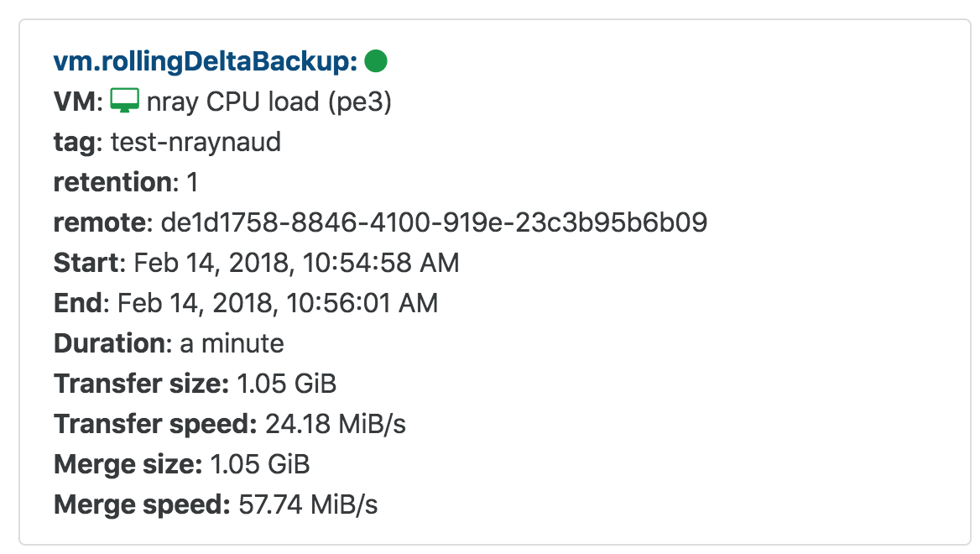
Task: Click the Merge size value 1.05 GiB
Action: tap(260, 464)
